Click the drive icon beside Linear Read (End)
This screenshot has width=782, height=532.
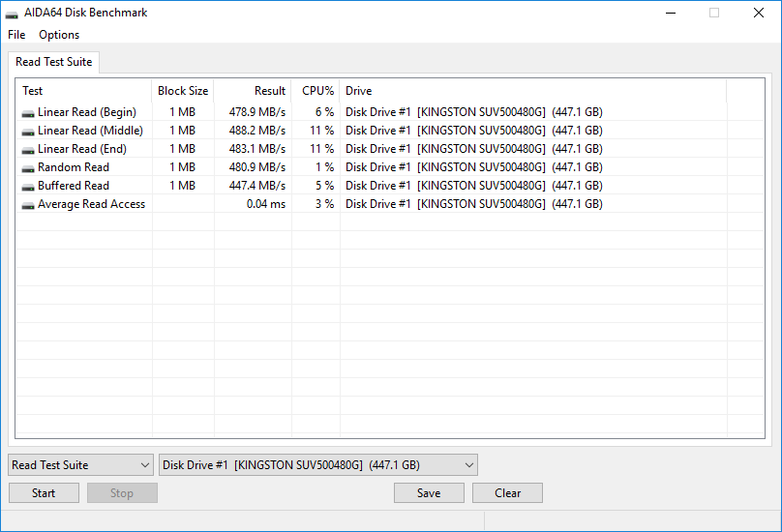[x=28, y=150]
